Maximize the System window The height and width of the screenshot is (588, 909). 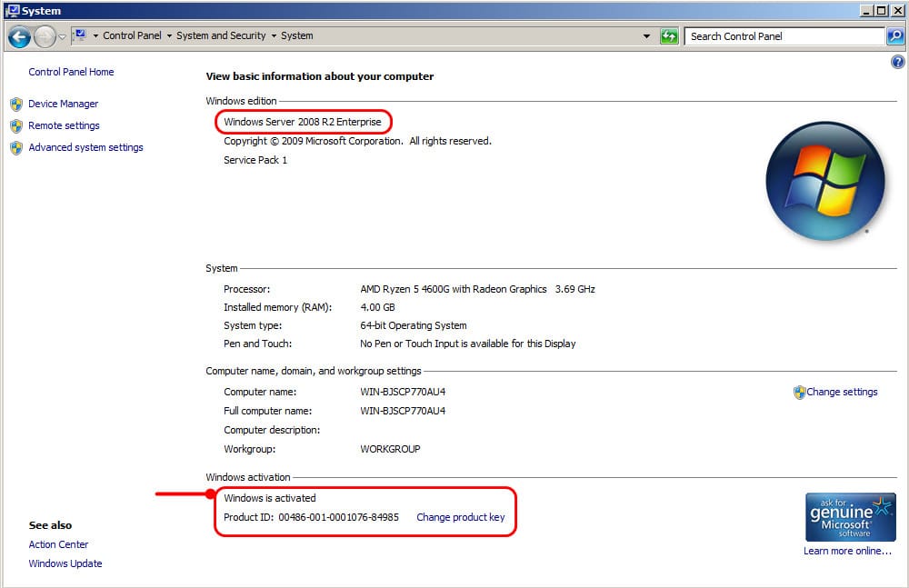coord(881,10)
